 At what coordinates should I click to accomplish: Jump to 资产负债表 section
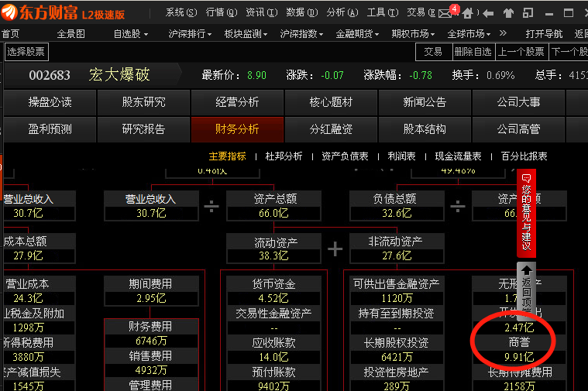[345, 156]
